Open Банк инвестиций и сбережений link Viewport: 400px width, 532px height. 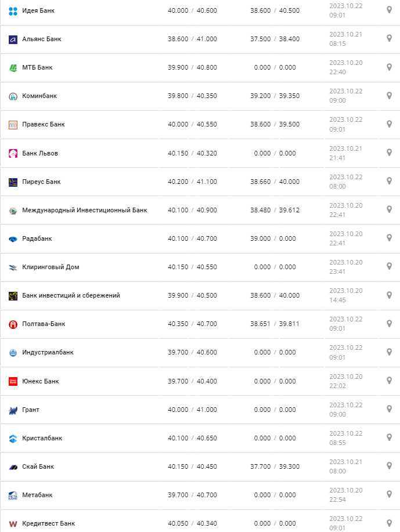coord(71,295)
